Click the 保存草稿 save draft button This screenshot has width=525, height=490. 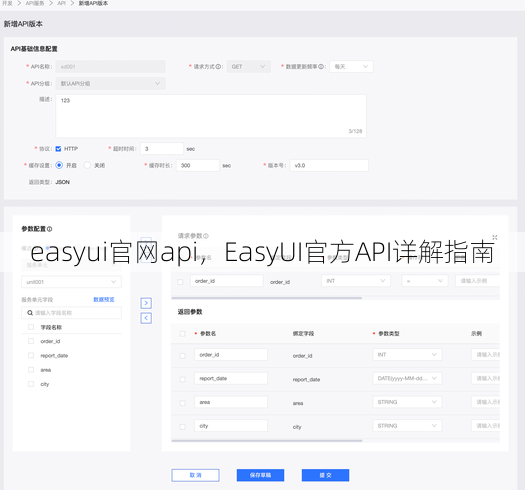[260, 475]
